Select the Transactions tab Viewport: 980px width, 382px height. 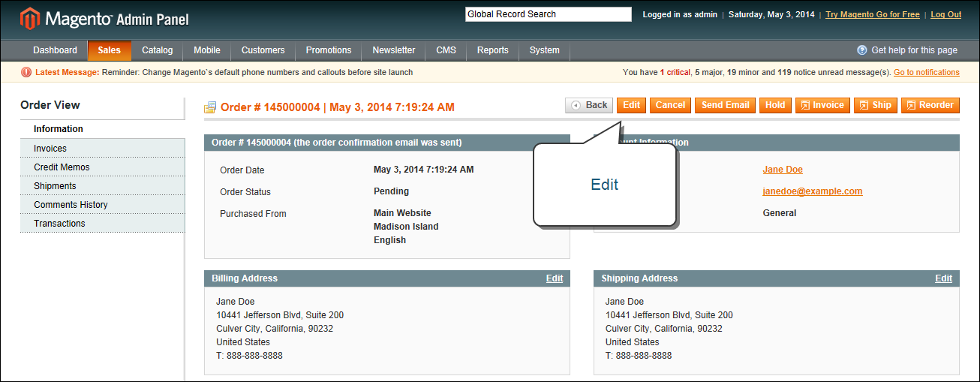pyautogui.click(x=102, y=224)
